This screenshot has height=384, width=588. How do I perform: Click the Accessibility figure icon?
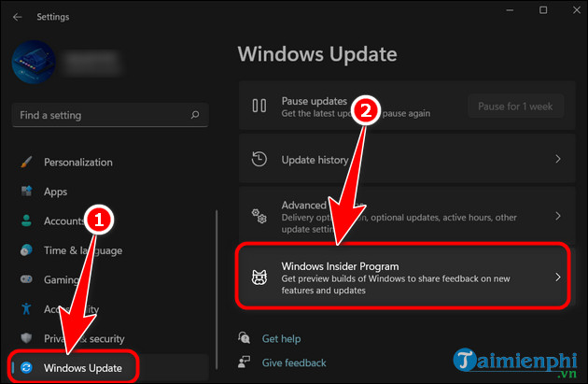coord(26,308)
